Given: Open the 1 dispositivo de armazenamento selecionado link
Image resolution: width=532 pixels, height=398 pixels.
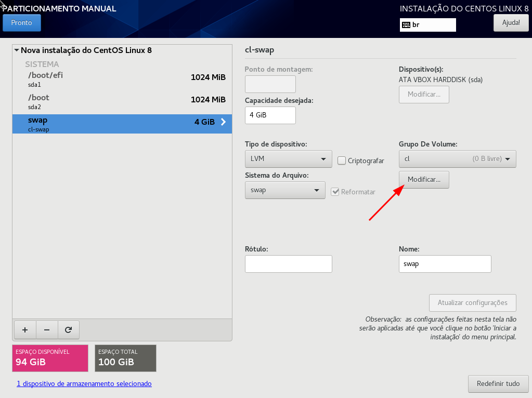Looking at the screenshot, I should 84,383.
